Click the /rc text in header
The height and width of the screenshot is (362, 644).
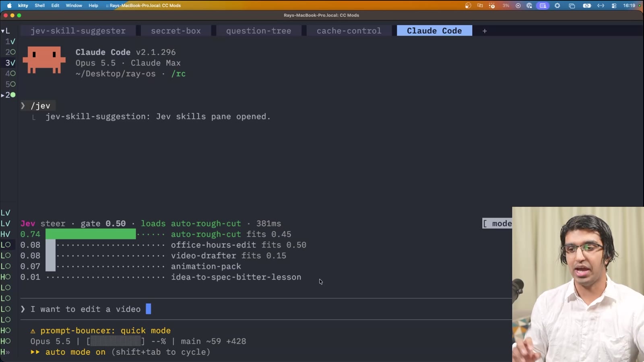[x=178, y=74]
